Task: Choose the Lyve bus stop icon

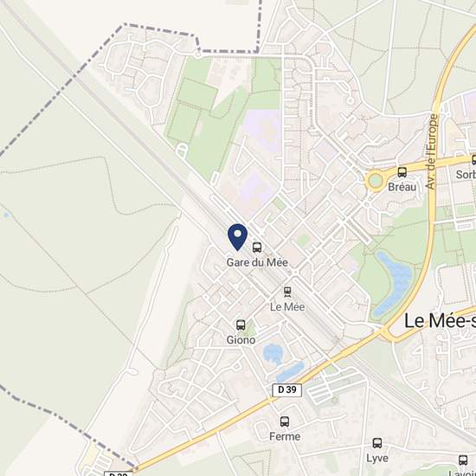Action: [377, 443]
